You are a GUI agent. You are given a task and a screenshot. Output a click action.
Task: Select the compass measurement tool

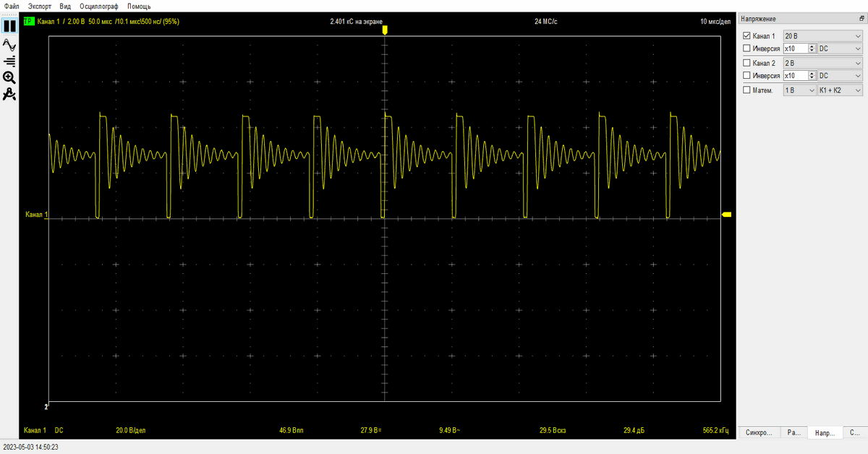pyautogui.click(x=9, y=95)
